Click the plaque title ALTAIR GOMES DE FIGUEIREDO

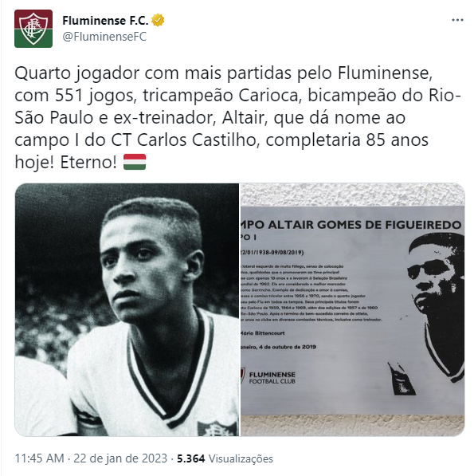365,225
